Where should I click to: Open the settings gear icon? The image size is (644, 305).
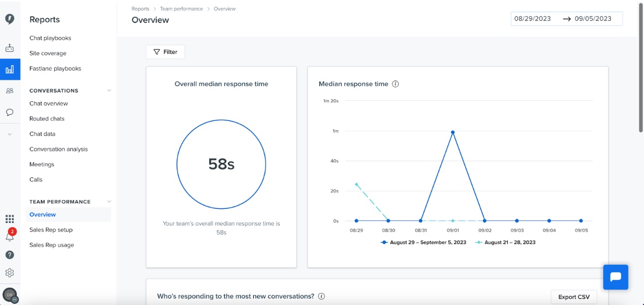(x=10, y=272)
